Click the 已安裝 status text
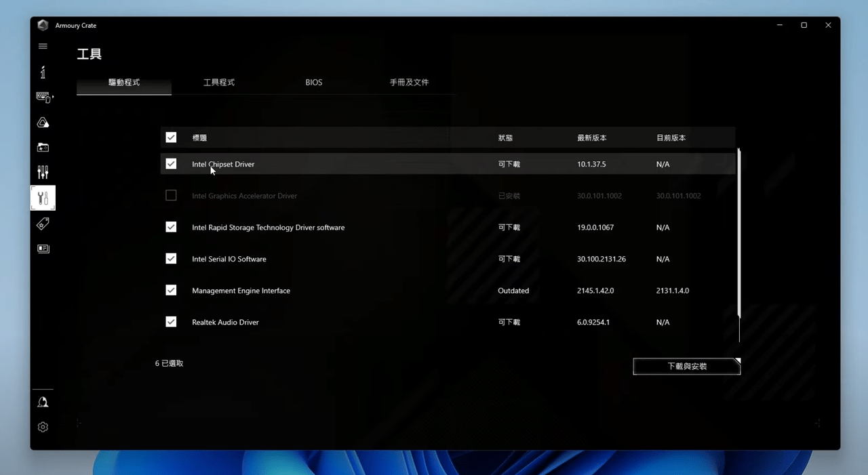868x475 pixels. click(509, 196)
